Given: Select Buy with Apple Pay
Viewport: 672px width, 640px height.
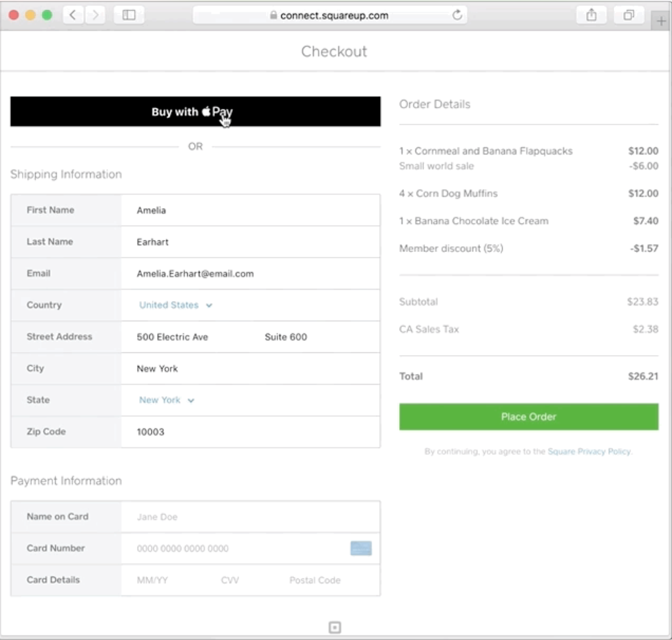Looking at the screenshot, I should tap(195, 112).
